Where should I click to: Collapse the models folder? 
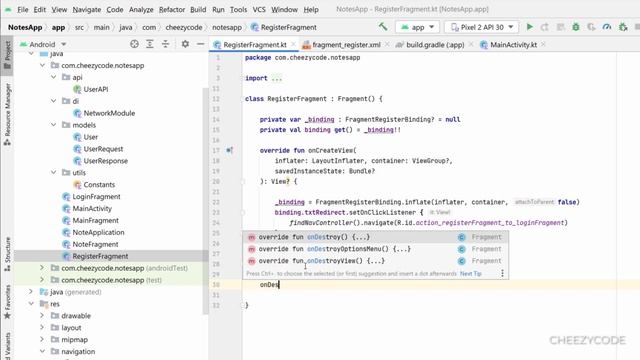click(x=53, y=125)
